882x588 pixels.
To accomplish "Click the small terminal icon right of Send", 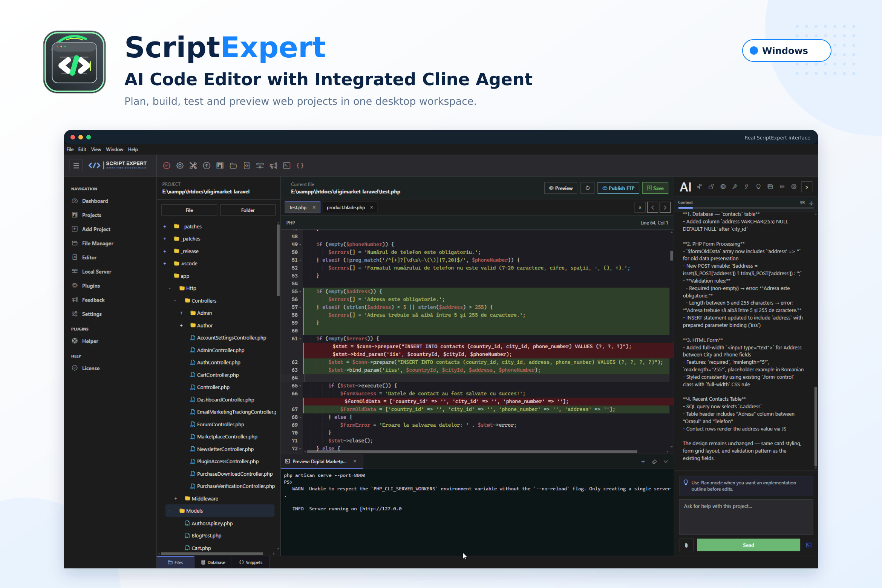I will pyautogui.click(x=808, y=545).
